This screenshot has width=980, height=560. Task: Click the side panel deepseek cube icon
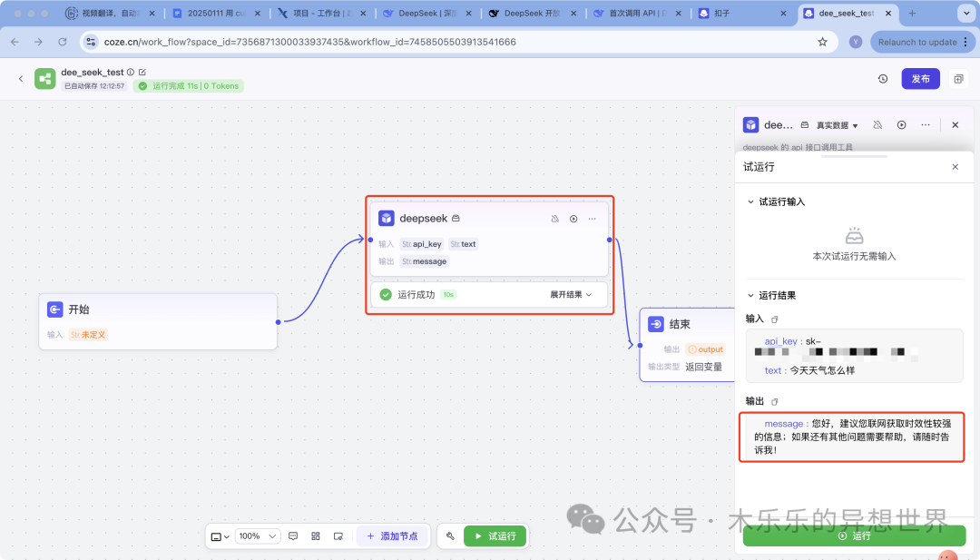(750, 125)
